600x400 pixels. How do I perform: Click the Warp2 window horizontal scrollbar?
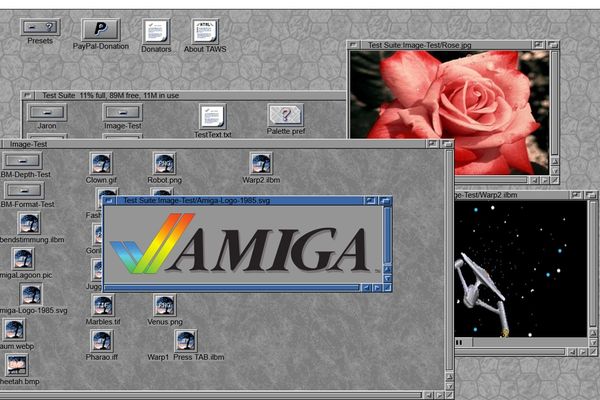point(509,352)
